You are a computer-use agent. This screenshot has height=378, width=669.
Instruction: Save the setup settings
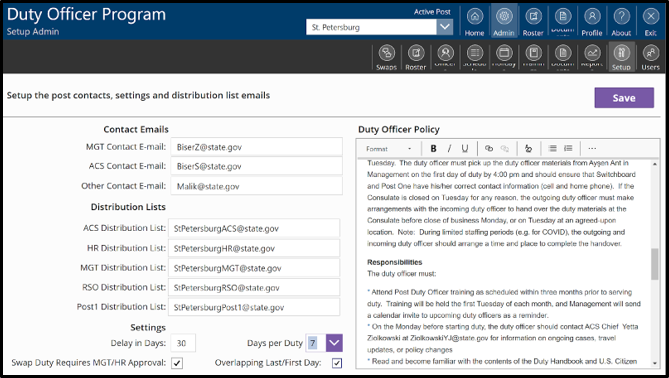click(624, 98)
